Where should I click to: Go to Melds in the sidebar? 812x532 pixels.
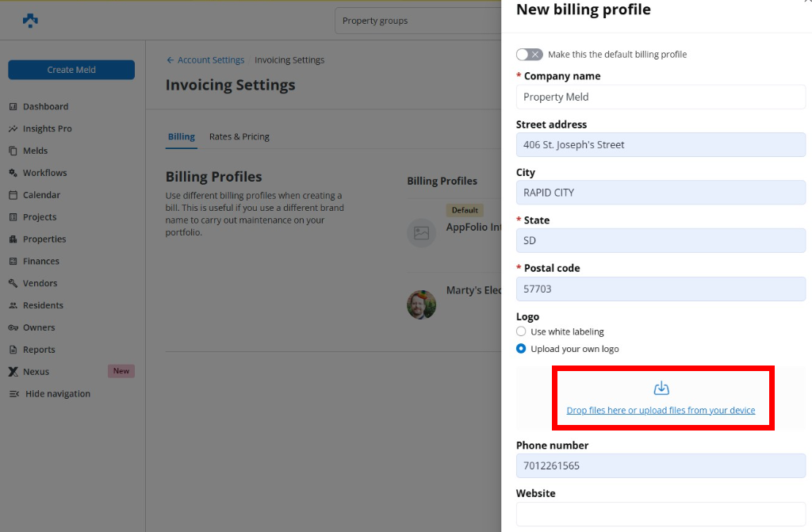click(35, 151)
